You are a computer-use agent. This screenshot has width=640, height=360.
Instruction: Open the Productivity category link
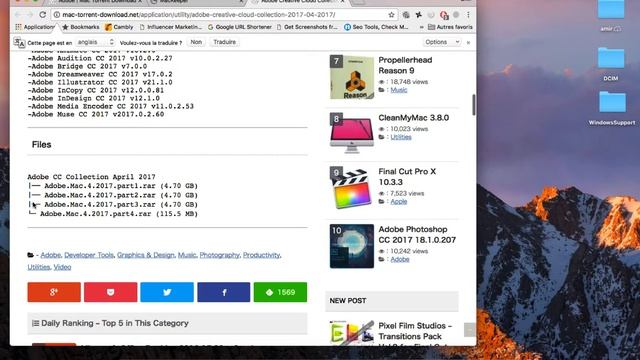(262, 255)
